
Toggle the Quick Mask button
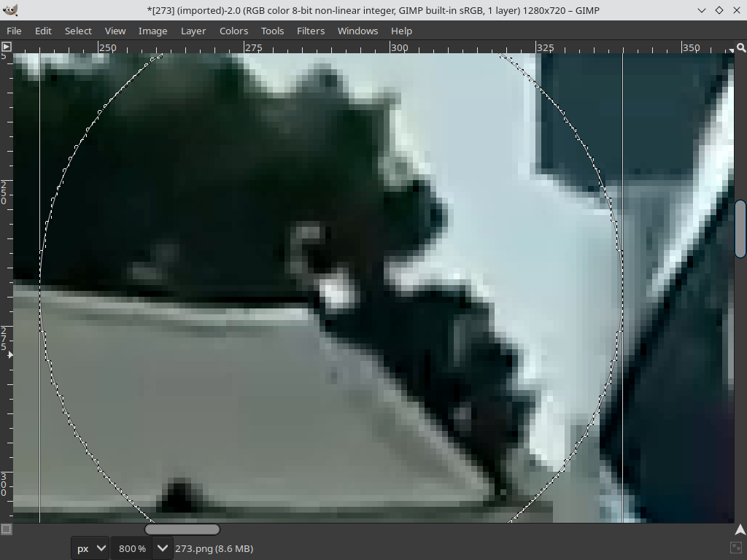6,529
